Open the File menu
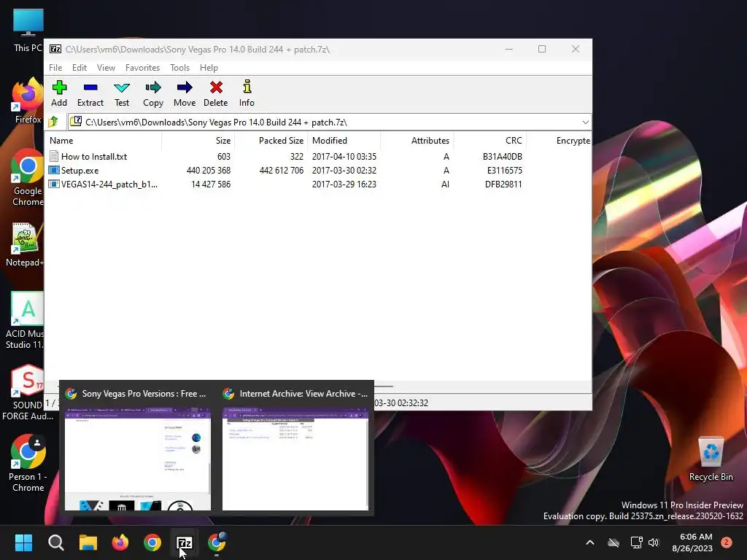Viewport: 747px width, 560px height. [55, 68]
